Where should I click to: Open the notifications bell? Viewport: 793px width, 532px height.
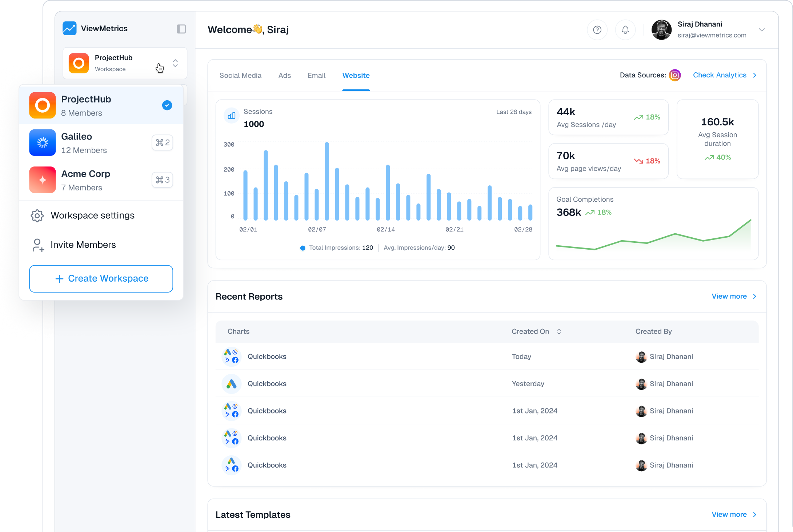click(625, 30)
